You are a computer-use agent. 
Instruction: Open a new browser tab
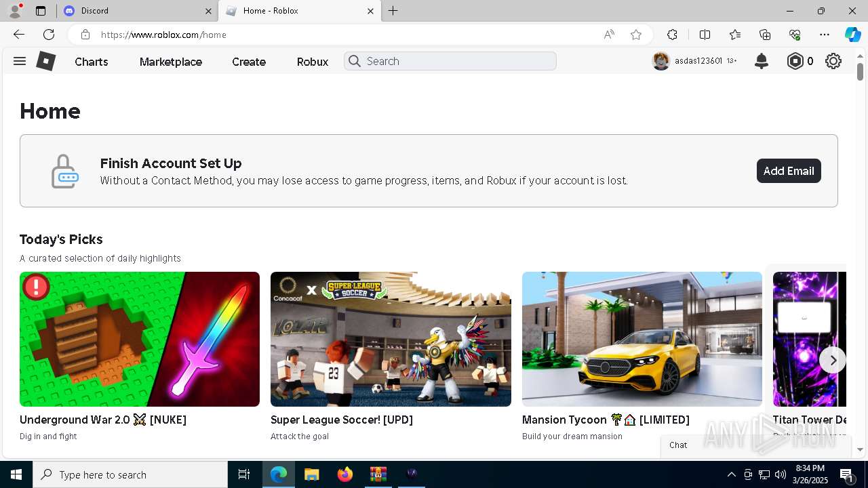393,11
